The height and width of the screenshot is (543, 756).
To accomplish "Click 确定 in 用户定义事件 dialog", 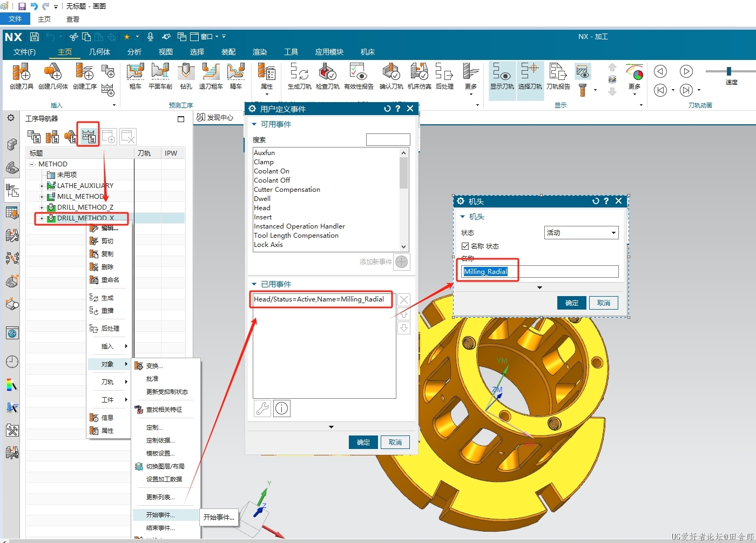I will pyautogui.click(x=363, y=442).
